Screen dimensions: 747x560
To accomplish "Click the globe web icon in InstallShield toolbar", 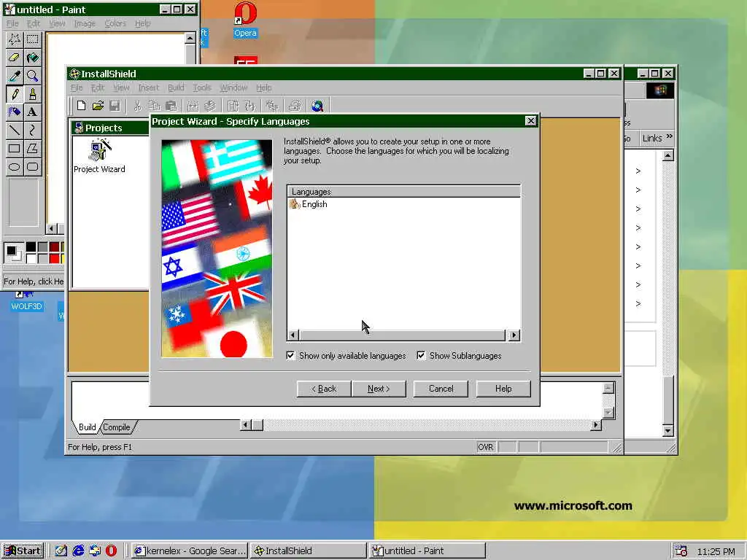I will coord(317,106).
